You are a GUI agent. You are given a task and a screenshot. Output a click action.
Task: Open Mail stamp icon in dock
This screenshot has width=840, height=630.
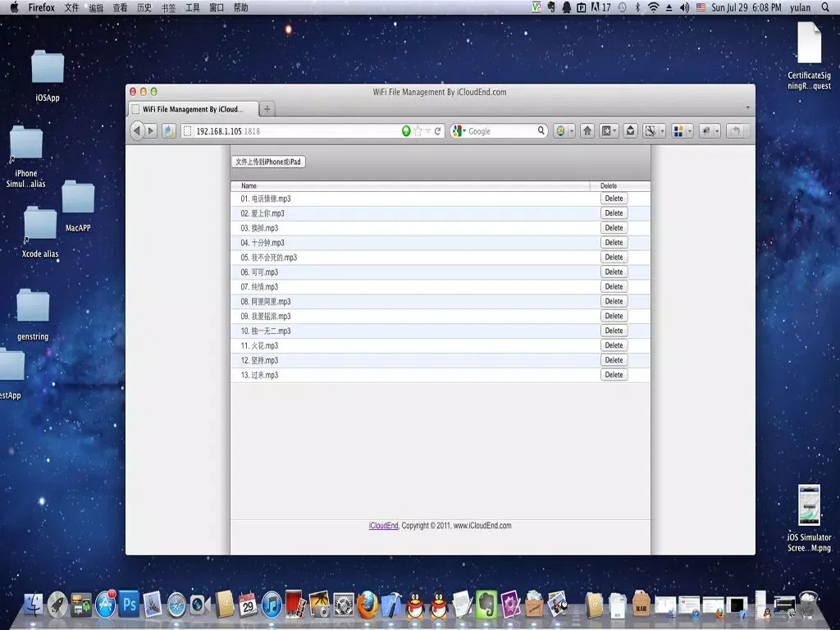(152, 605)
